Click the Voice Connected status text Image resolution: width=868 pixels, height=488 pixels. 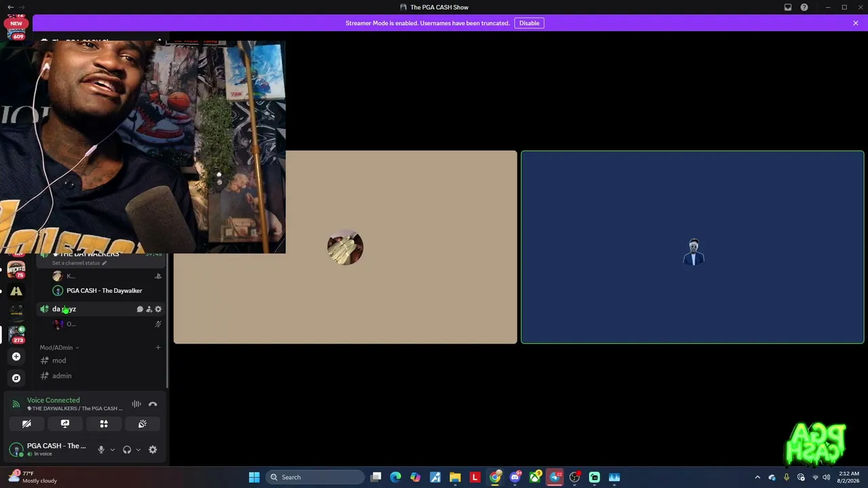pyautogui.click(x=53, y=400)
